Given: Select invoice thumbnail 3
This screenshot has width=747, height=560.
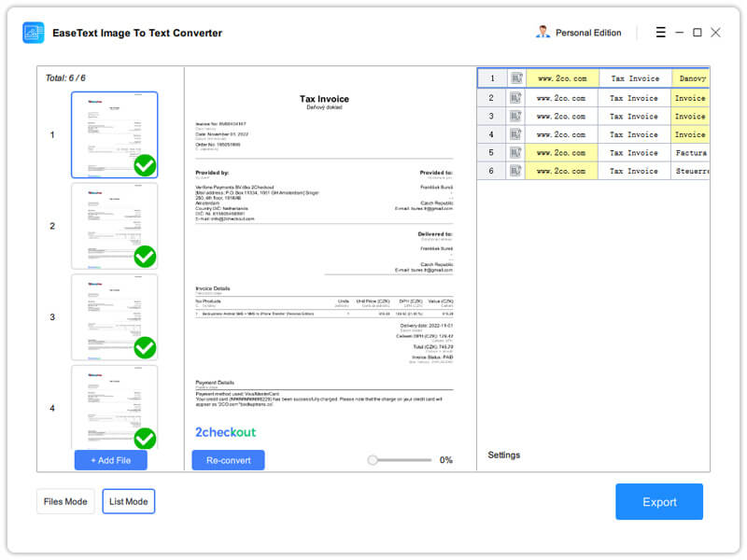Looking at the screenshot, I should [114, 317].
